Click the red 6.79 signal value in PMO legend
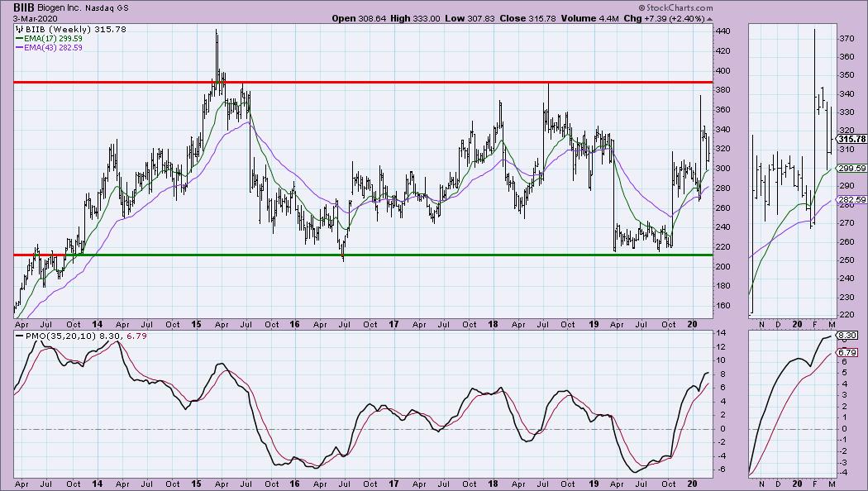The image size is (868, 491). (x=137, y=336)
